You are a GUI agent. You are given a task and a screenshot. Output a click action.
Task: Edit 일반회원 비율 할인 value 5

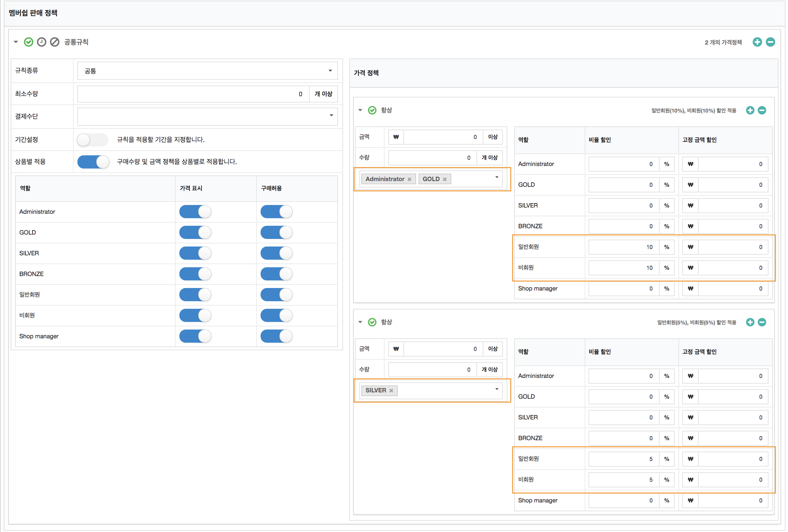pos(624,459)
